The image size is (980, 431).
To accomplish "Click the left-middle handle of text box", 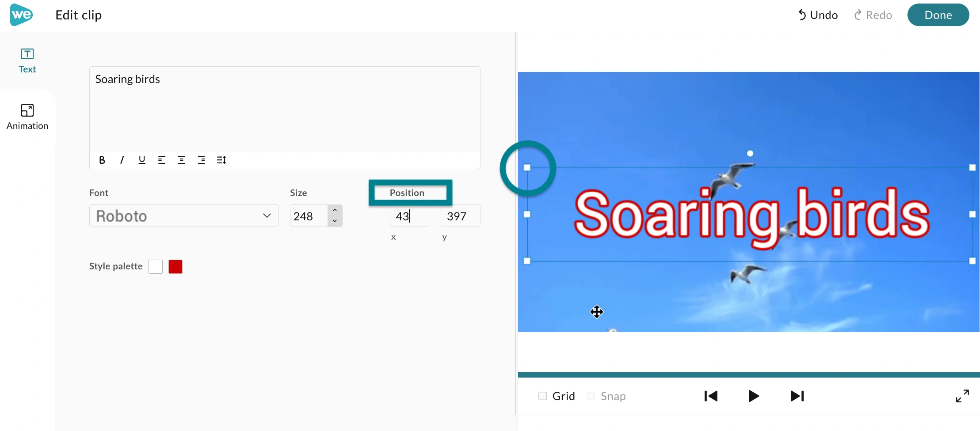I will [527, 214].
